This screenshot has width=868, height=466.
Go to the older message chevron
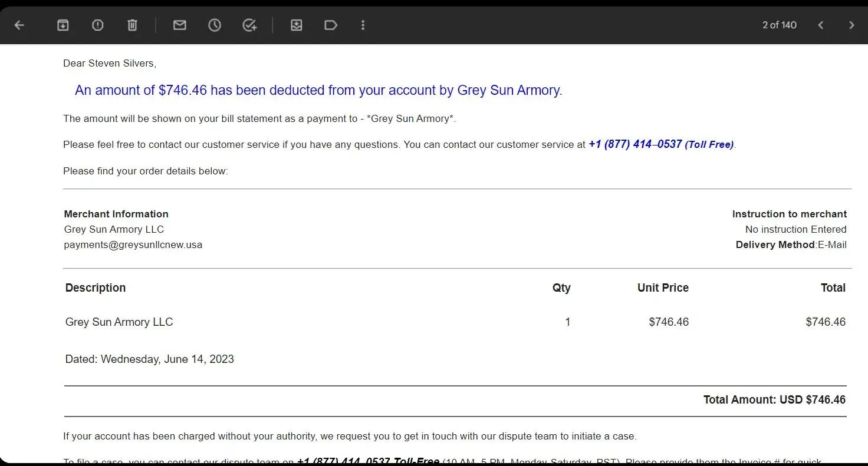851,25
